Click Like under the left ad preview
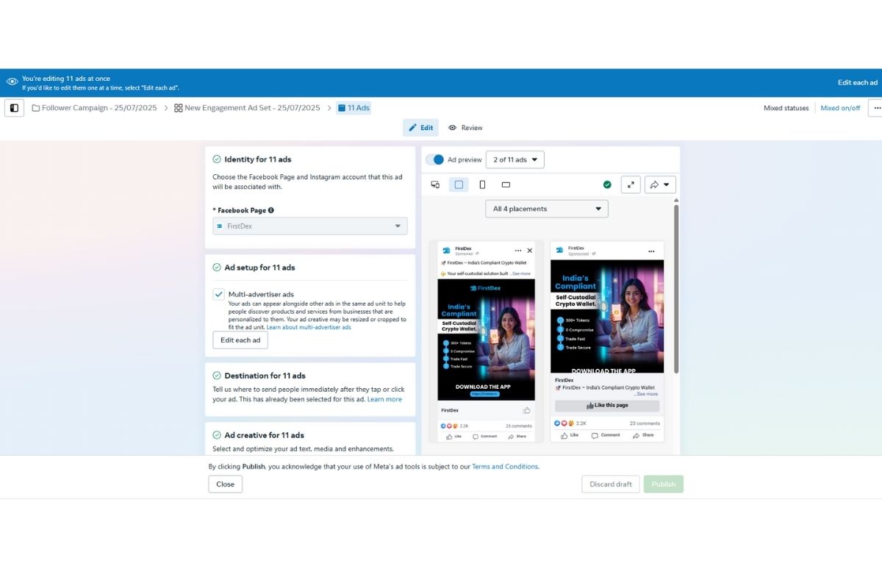The image size is (882, 588). coord(454,436)
